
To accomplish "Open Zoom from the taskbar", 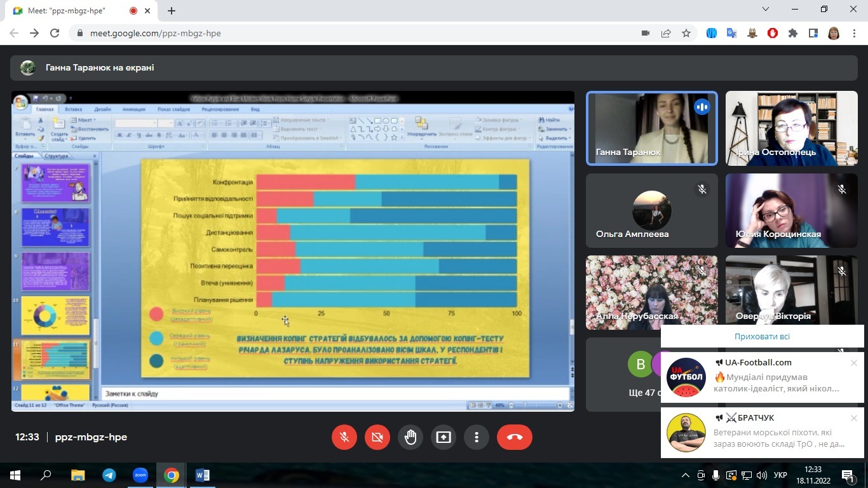I will (x=140, y=475).
